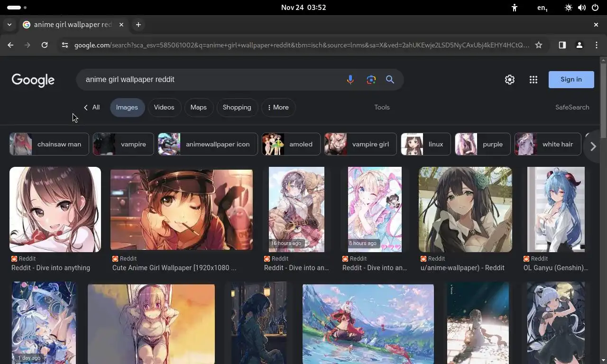The height and width of the screenshot is (364, 607).
Task: Filter by purple chip
Action: pos(483,144)
